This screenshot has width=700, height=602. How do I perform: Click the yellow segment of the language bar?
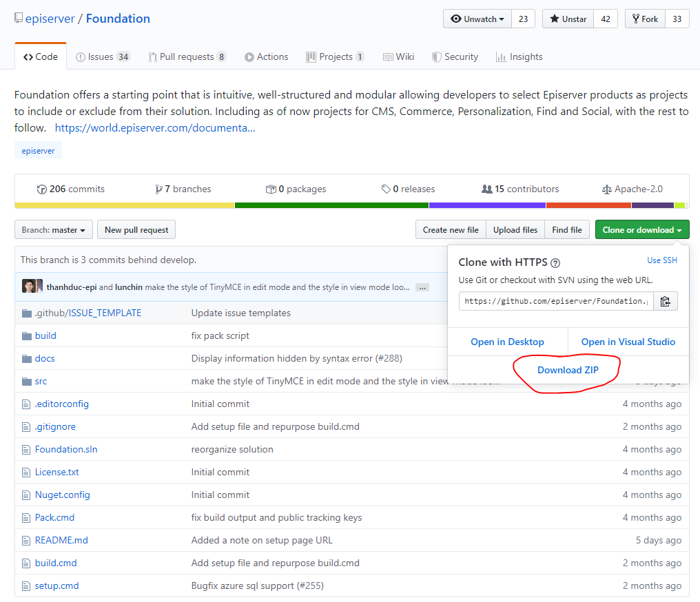[125, 205]
